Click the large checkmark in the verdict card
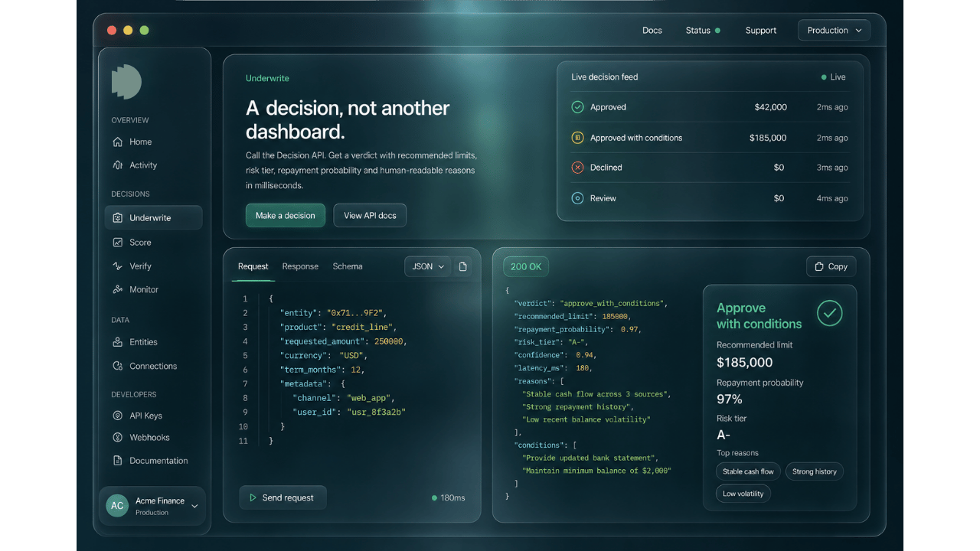The height and width of the screenshot is (551, 980). [x=830, y=313]
